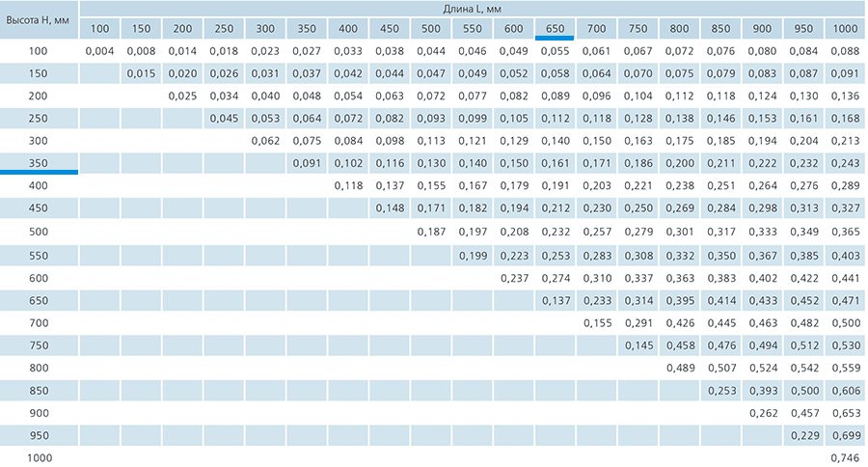Screen dimensions: 868x467
Task: Click value 0,091 at height 350, length 350
Action: (x=307, y=163)
